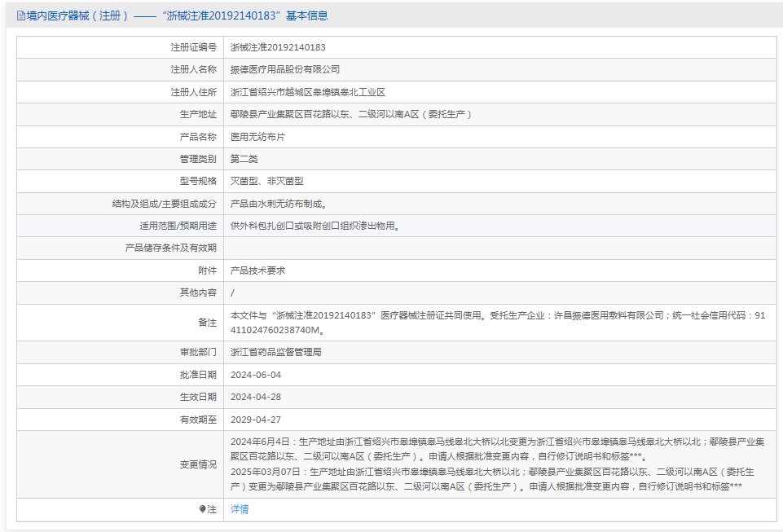The image size is (783, 532).
Task: Click the 其他内容 label
Action: point(198,292)
